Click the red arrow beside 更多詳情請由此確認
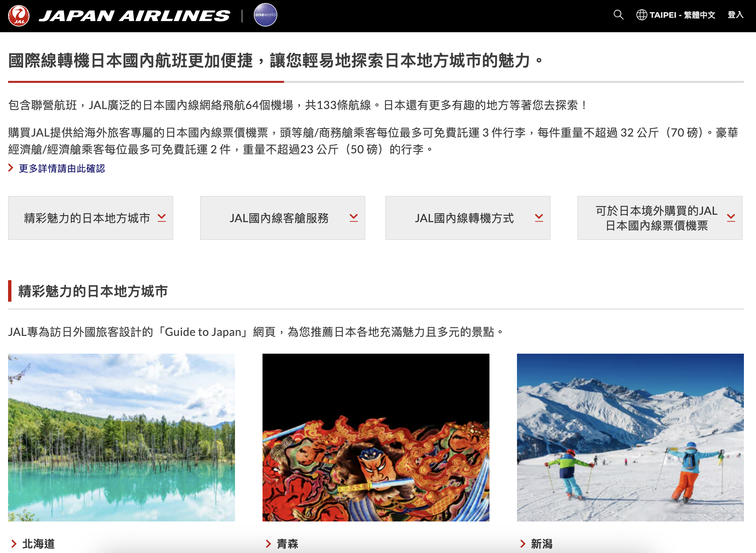The height and width of the screenshot is (553, 756). (x=11, y=168)
